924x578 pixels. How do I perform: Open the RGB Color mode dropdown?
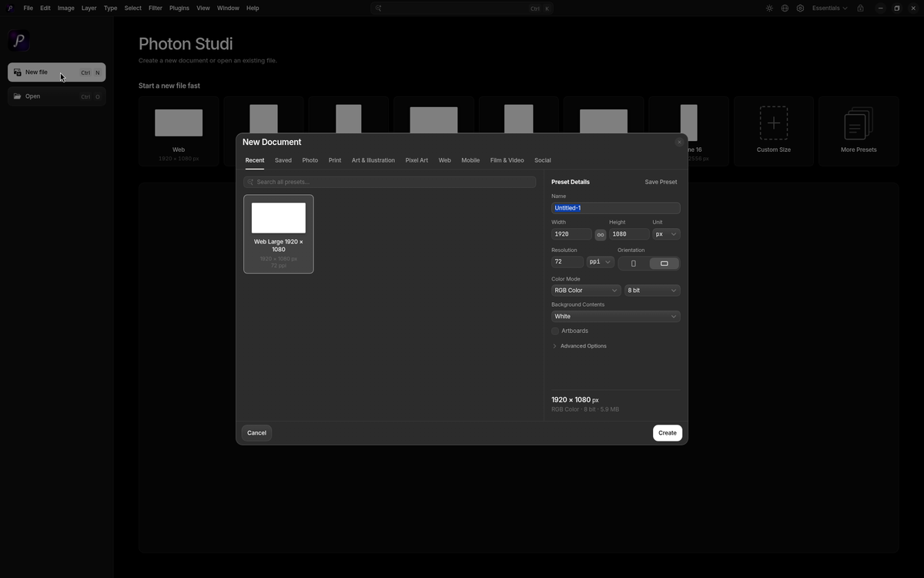586,291
